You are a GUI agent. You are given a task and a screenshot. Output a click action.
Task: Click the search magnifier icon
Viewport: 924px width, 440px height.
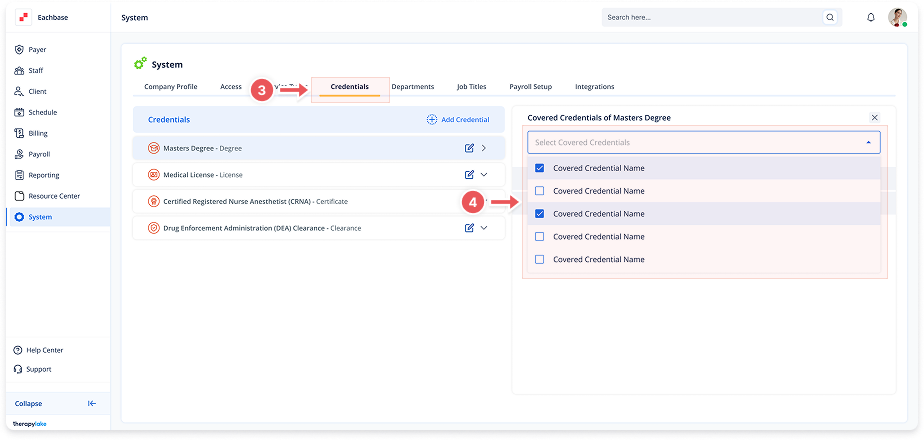[829, 17]
